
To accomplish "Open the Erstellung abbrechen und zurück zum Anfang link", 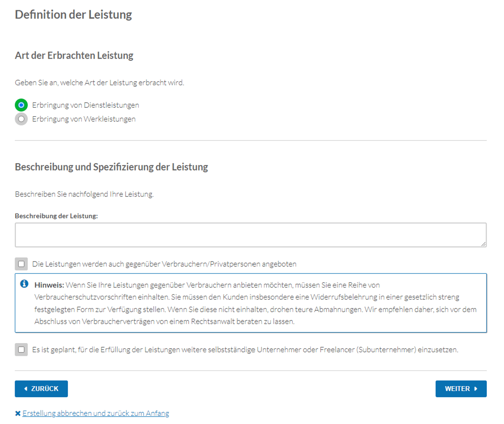I will click(x=96, y=414).
